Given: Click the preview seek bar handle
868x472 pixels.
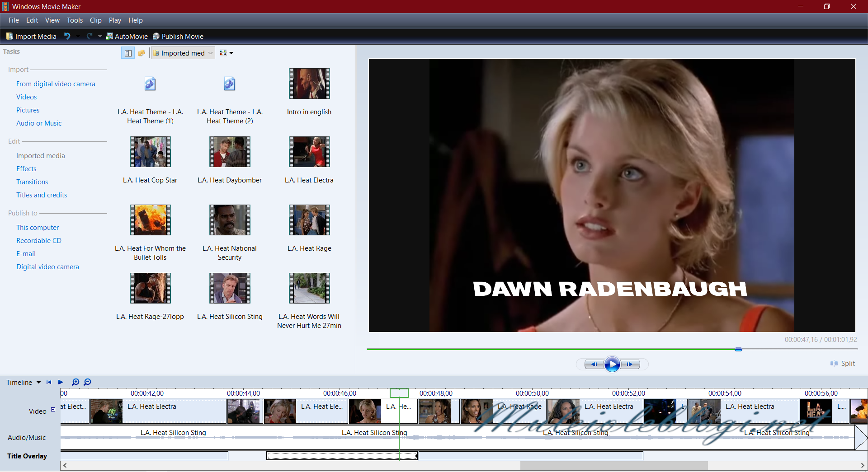Looking at the screenshot, I should 738,349.
